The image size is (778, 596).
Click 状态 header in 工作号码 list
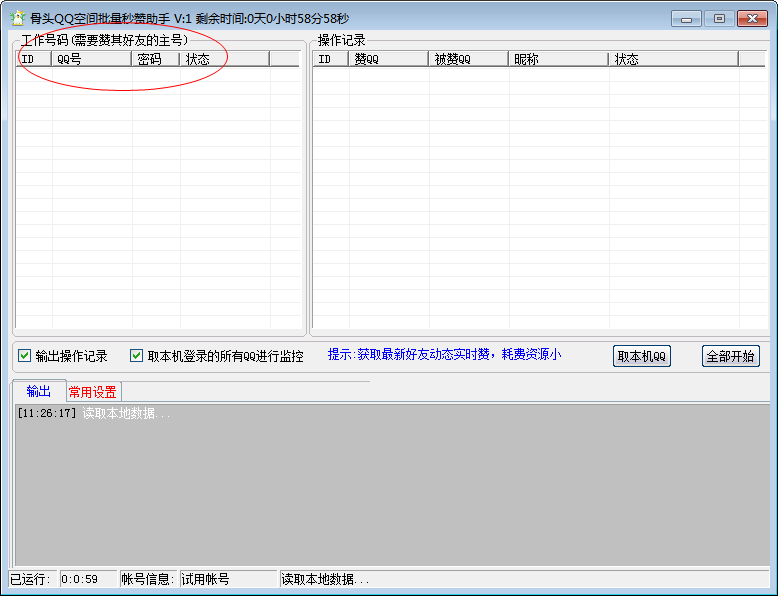(225, 59)
